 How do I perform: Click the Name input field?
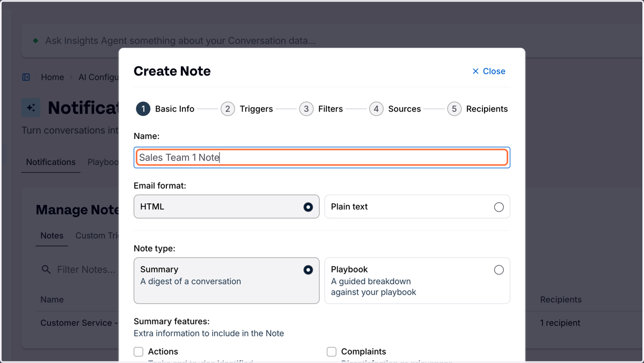click(321, 158)
